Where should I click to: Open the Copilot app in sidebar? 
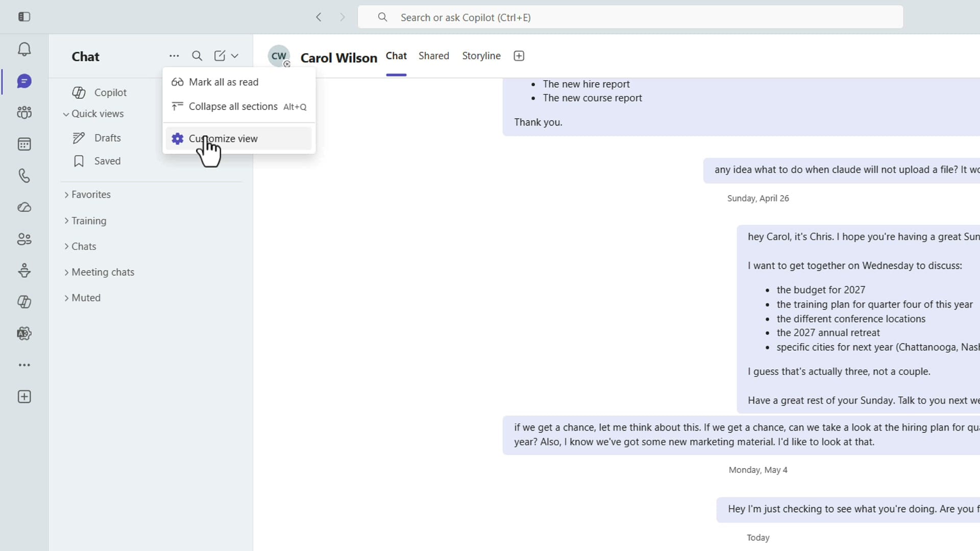point(24,302)
